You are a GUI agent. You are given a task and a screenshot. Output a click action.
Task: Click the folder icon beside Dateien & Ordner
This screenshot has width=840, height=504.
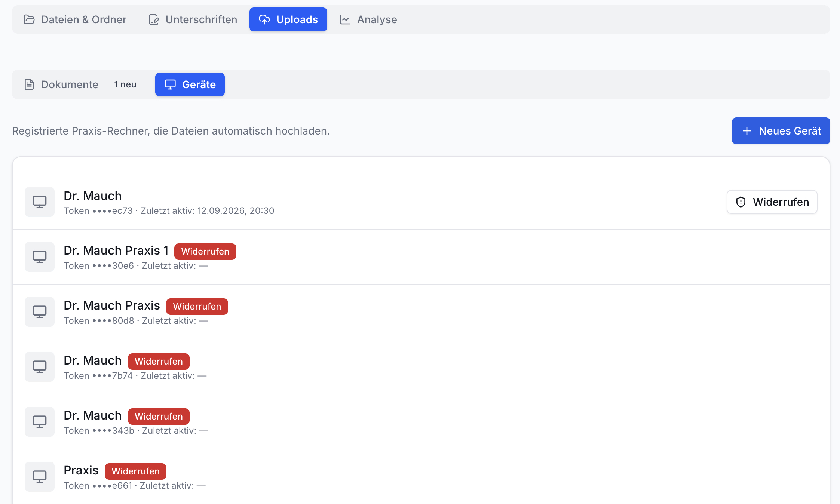pos(29,19)
